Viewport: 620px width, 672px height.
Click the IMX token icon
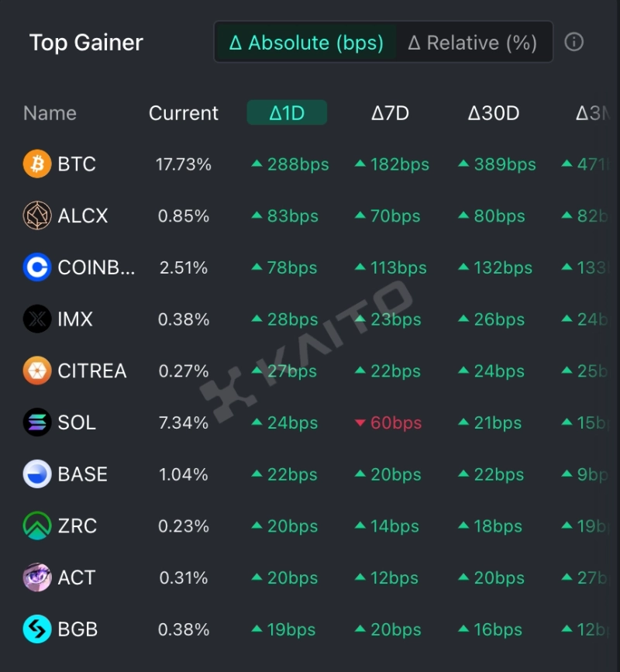pos(37,319)
